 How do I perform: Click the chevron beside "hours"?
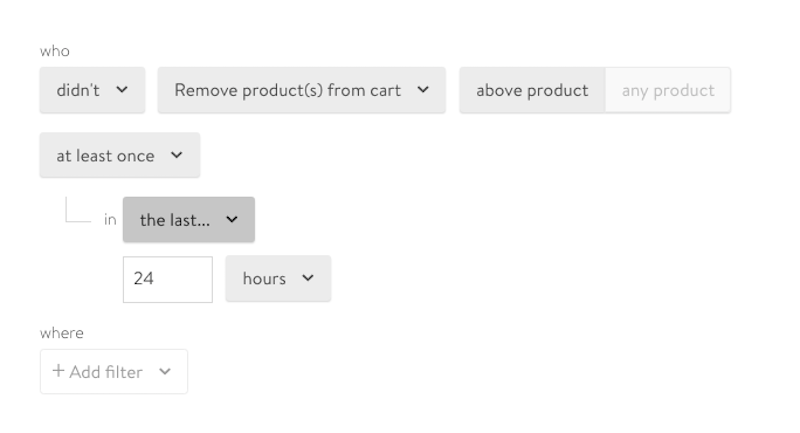point(308,278)
